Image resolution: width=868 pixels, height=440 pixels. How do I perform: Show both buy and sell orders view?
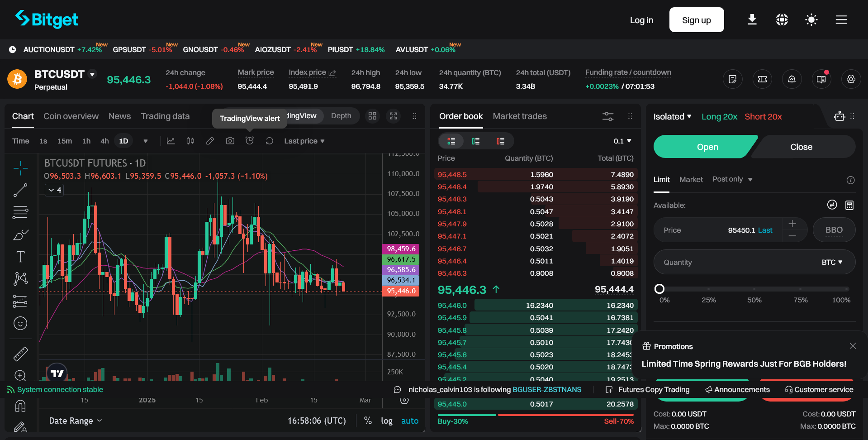pyautogui.click(x=451, y=141)
